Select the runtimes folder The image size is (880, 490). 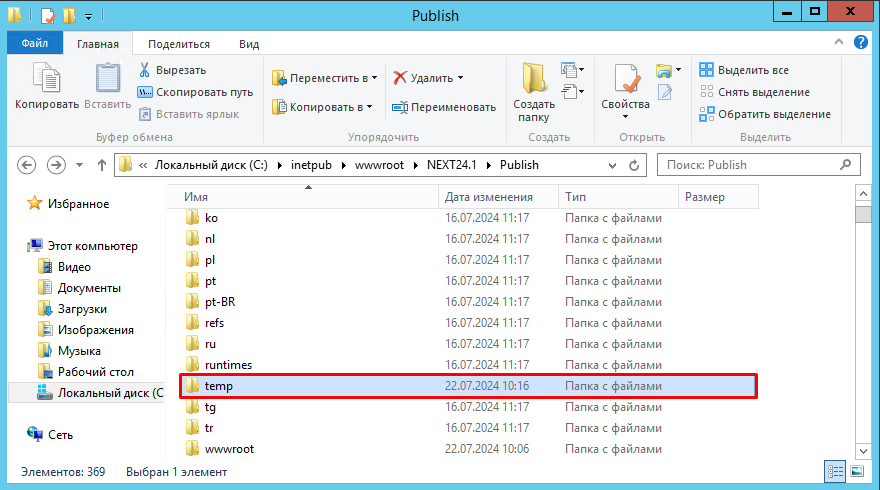pos(219,365)
